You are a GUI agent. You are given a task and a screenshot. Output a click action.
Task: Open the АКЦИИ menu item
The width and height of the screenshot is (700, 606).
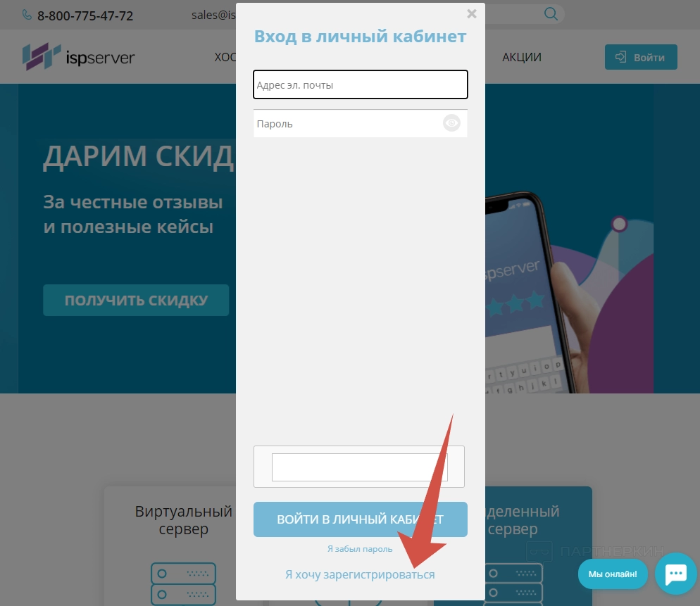point(521,57)
